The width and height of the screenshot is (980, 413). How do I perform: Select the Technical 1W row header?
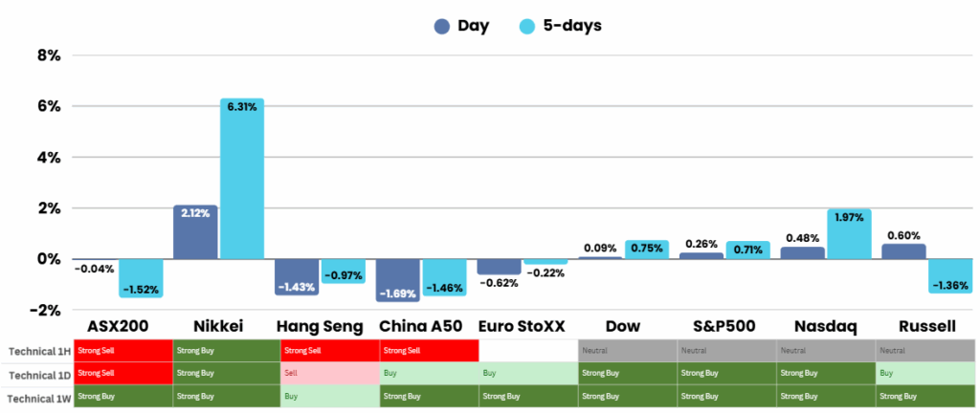point(36,395)
